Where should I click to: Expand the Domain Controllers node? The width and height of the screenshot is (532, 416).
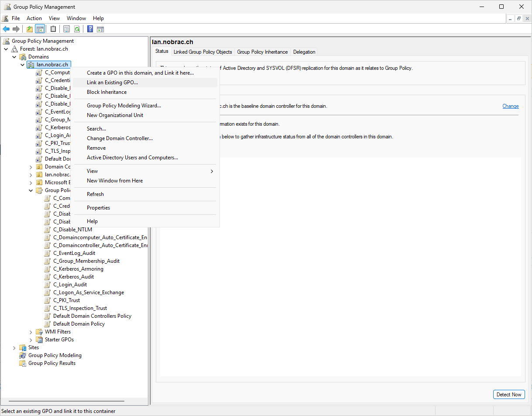(x=31, y=167)
